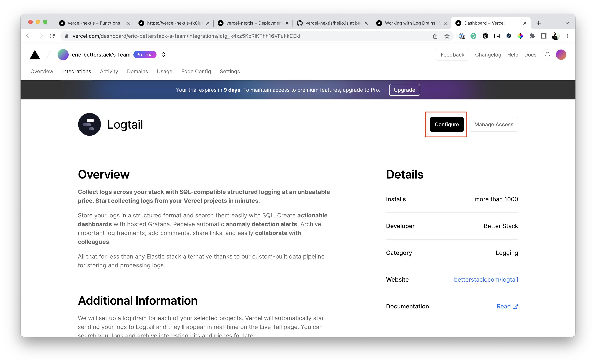
Task: Open the notifications bell
Action: tap(547, 55)
